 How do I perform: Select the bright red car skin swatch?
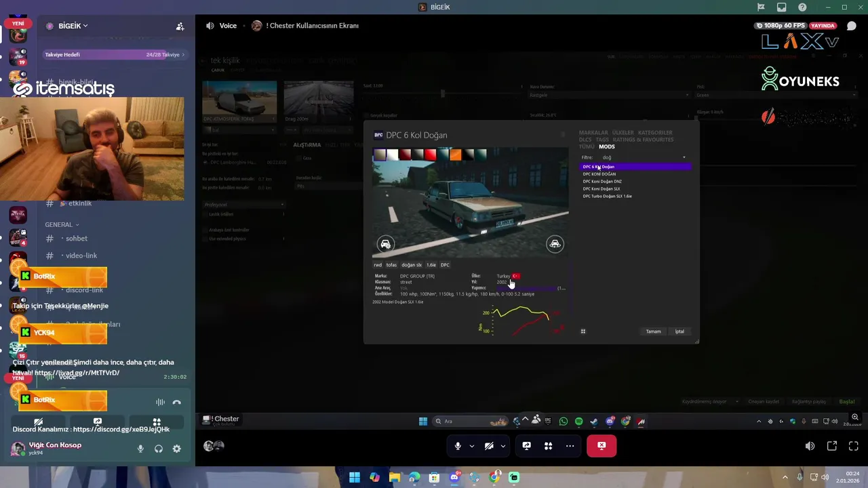click(x=430, y=155)
